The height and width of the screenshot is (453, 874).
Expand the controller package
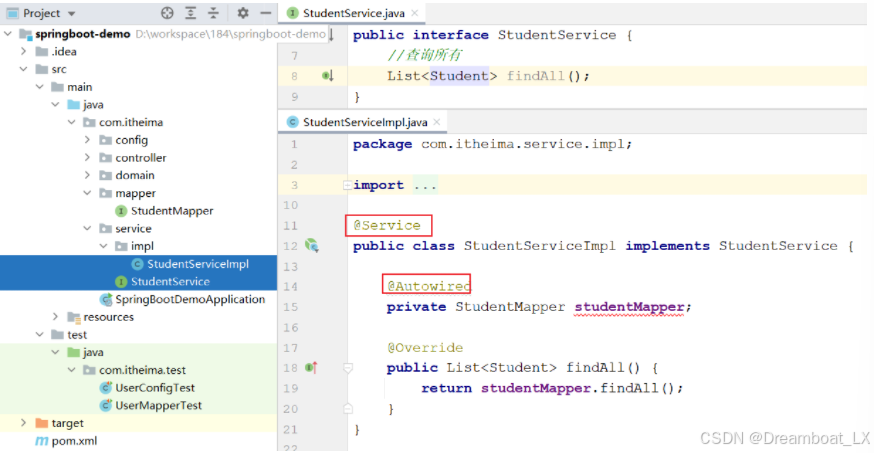tap(88, 158)
